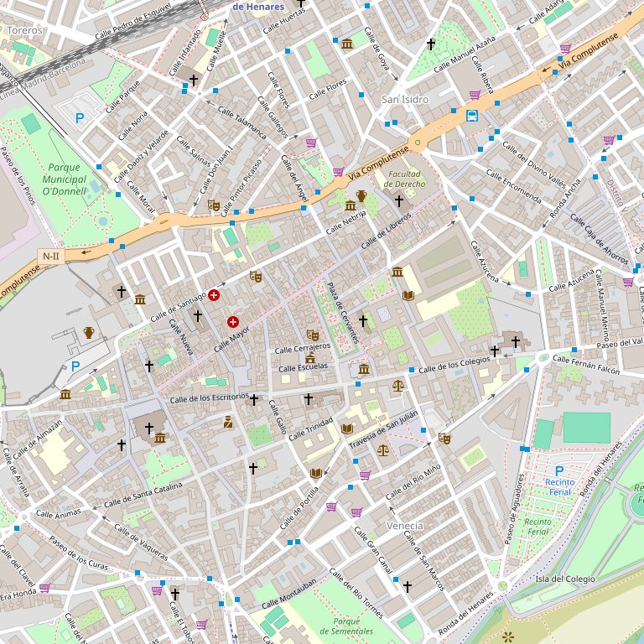
Task: Open the monument icon at Calle Cerrajeros
Action: click(x=310, y=358)
